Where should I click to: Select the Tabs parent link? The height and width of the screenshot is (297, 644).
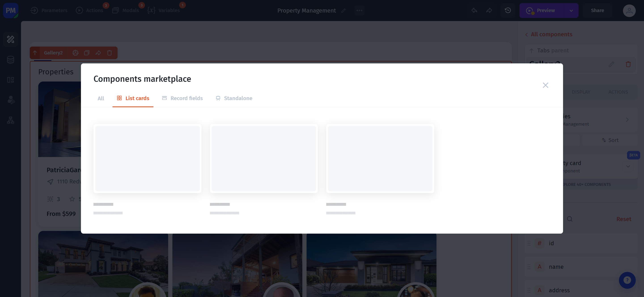point(549,51)
